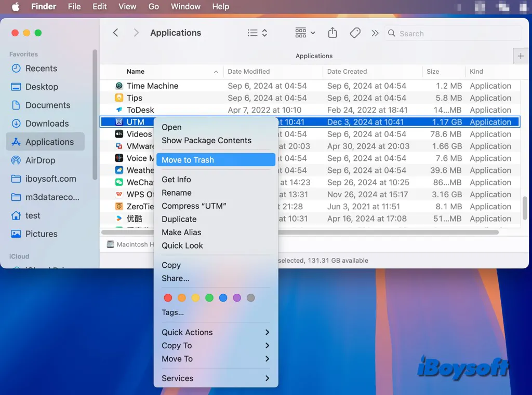Click the Time Machine app icon
Image resolution: width=532 pixels, height=395 pixels.
pos(119,86)
